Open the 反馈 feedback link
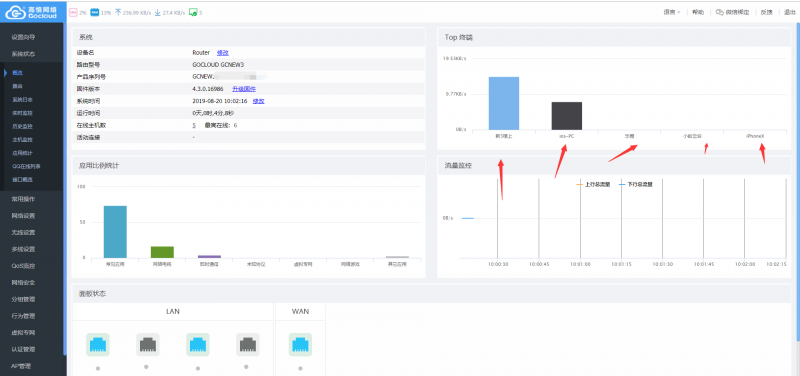 pos(766,12)
